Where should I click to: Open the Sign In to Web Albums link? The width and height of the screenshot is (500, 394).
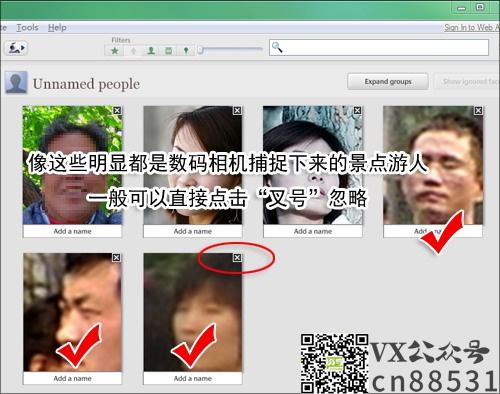(471, 28)
